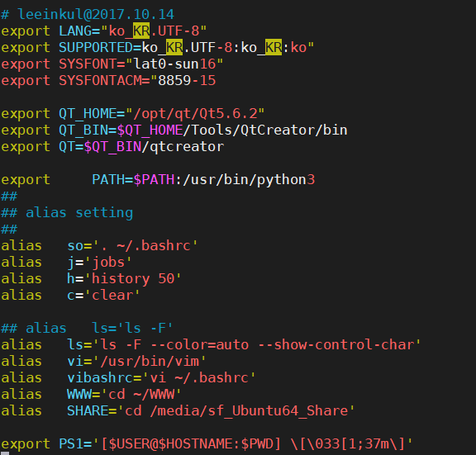Screen dimensions: 476x455
Task: Click the alias j='jobs' line
Action: click(x=66, y=263)
